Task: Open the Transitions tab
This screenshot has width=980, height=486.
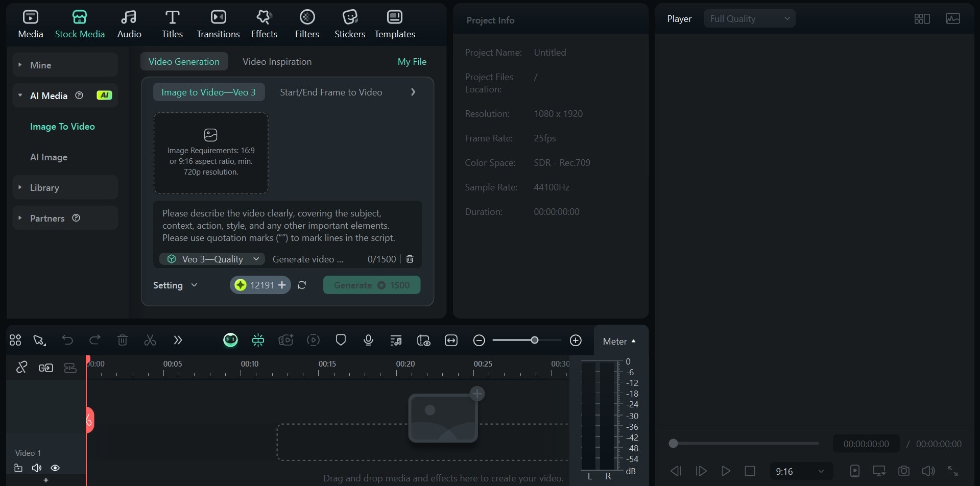Action: [218, 24]
